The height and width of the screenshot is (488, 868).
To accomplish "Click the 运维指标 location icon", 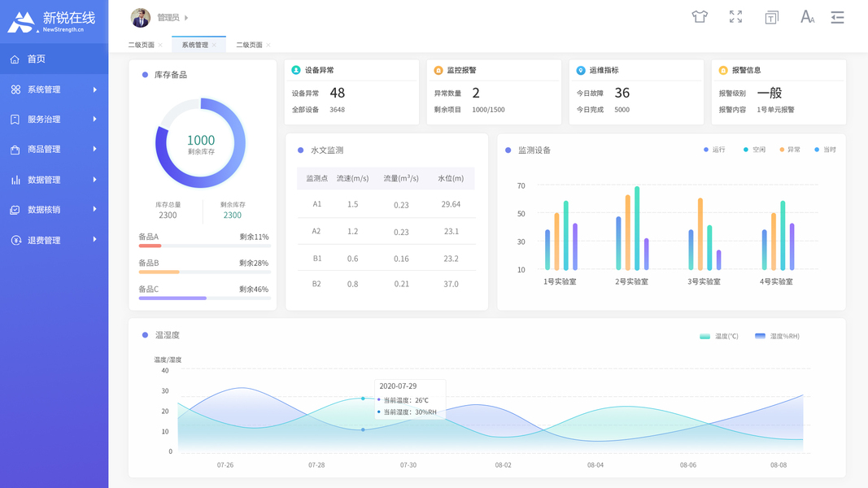I will (581, 70).
